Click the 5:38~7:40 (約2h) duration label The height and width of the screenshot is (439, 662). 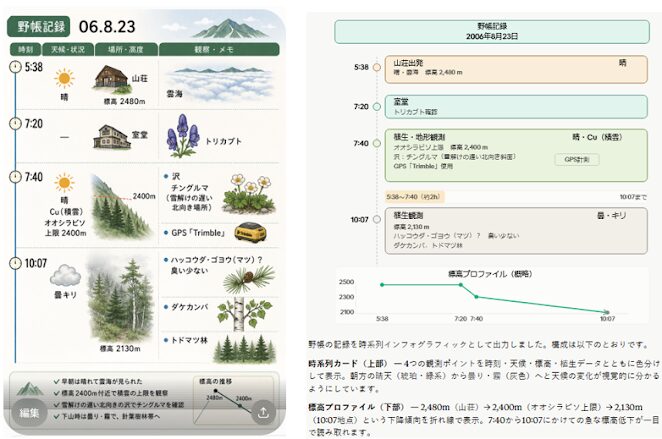[x=415, y=197]
